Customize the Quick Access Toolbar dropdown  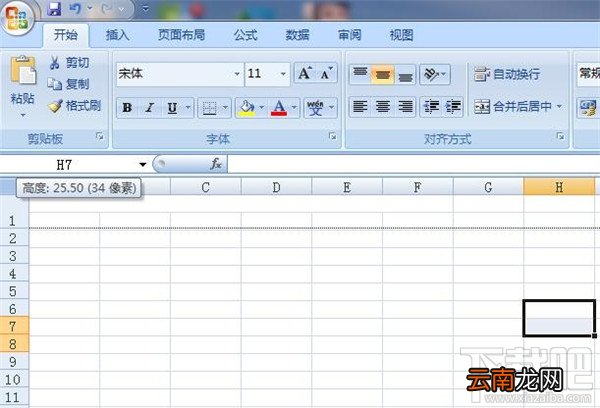coord(145,8)
